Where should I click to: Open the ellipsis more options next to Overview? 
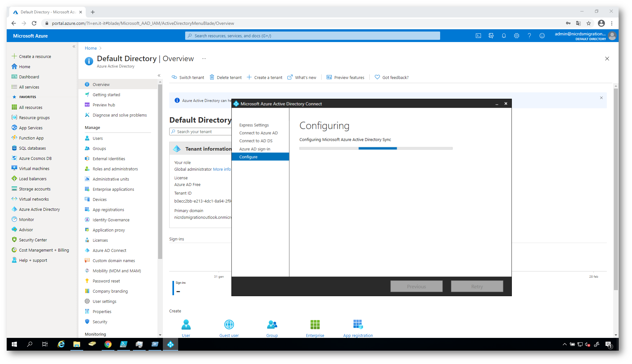pos(204,59)
